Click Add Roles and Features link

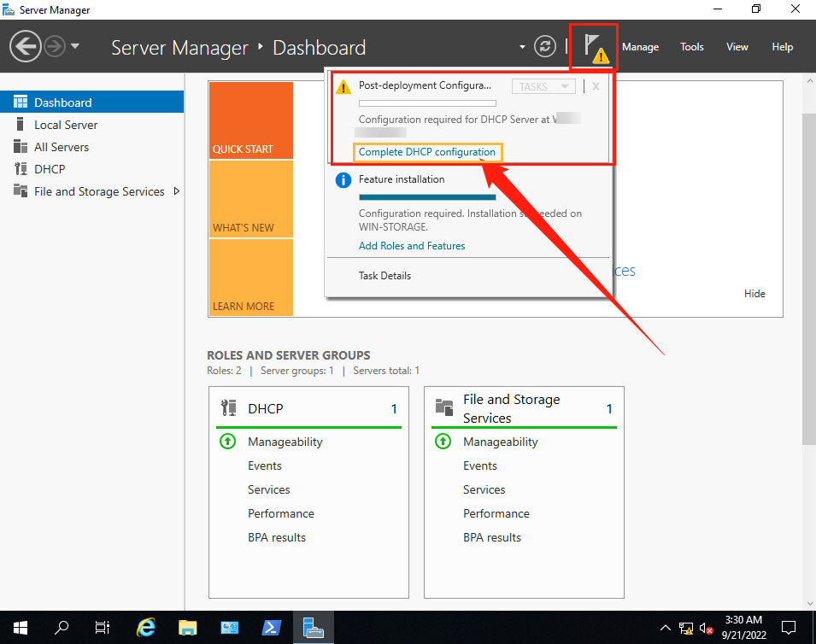pos(412,246)
